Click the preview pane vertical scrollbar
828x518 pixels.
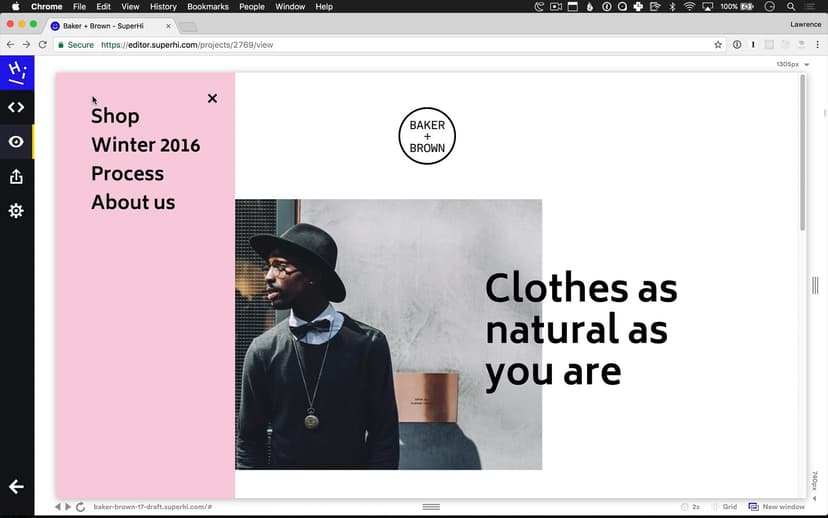click(x=802, y=160)
